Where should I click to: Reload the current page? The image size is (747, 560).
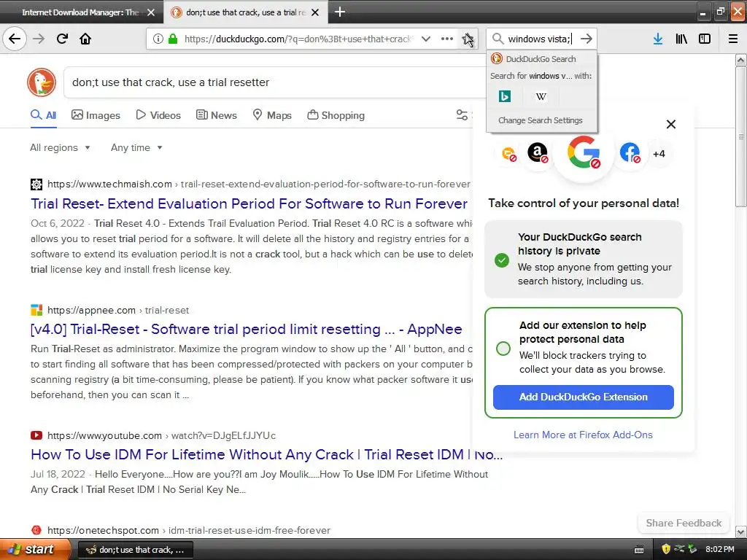pos(62,39)
